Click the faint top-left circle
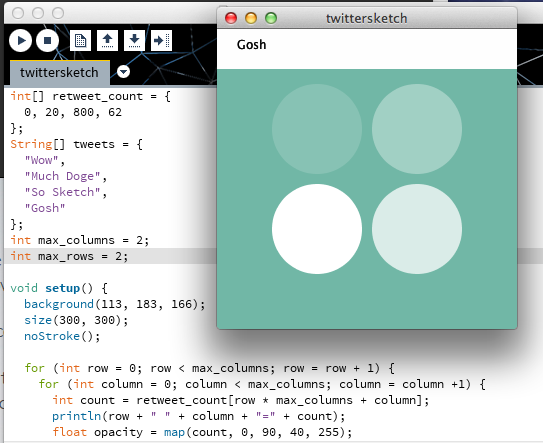The image size is (543, 443). click(x=317, y=129)
